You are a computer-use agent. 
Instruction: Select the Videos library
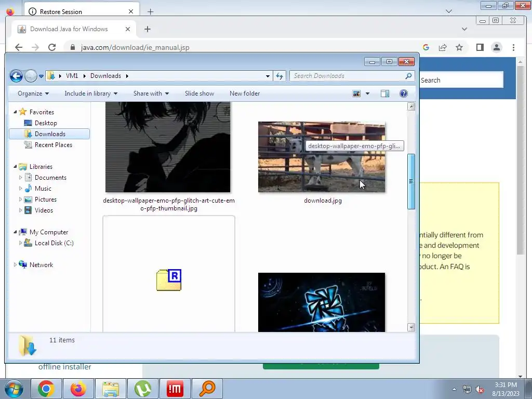pos(44,210)
